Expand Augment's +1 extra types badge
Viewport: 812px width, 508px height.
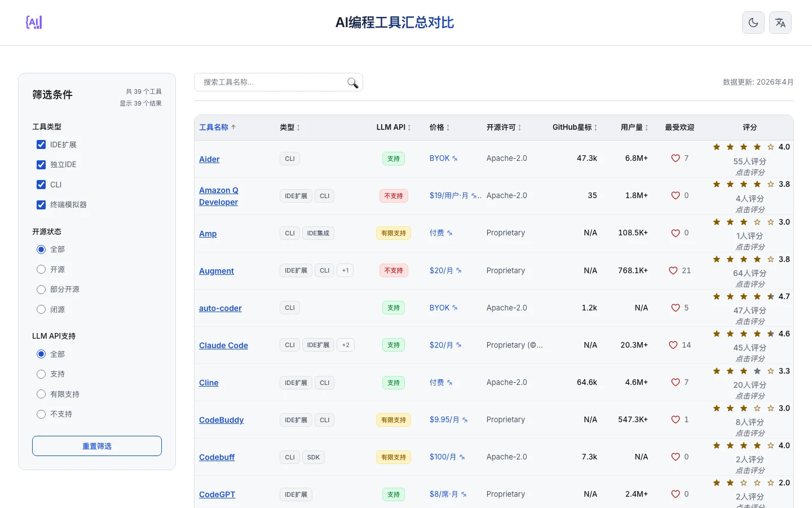tap(345, 270)
